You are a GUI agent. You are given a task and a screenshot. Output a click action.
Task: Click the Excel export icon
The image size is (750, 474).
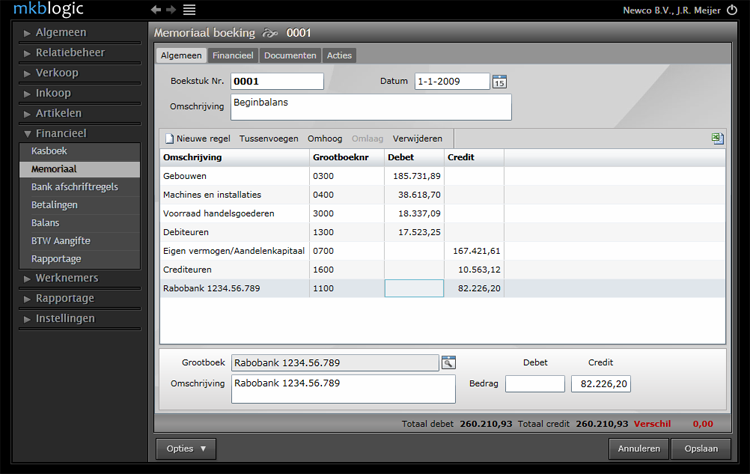(x=717, y=138)
